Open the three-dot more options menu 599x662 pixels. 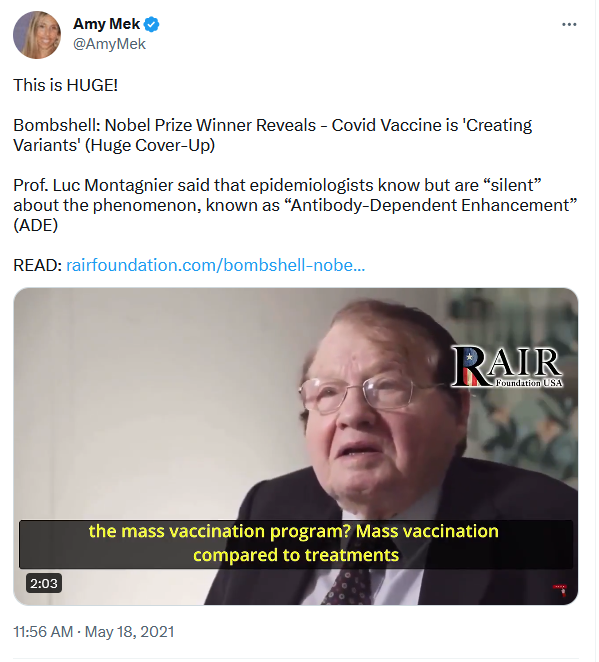pyautogui.click(x=569, y=24)
